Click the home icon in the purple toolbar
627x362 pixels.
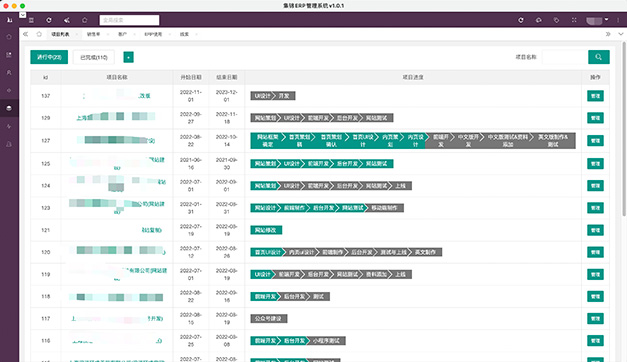coord(84,20)
